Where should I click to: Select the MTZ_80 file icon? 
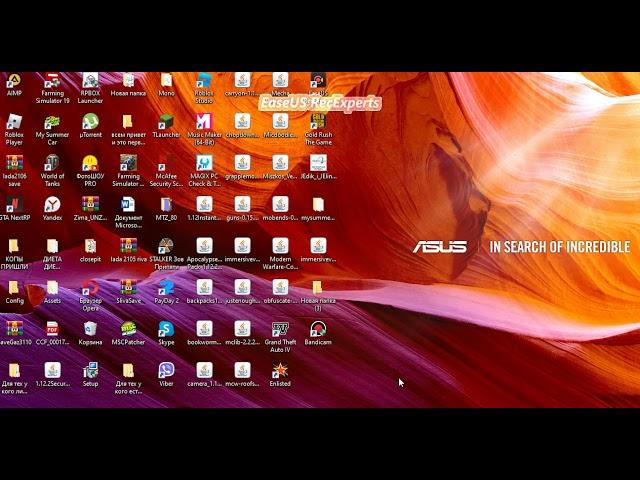(166, 209)
